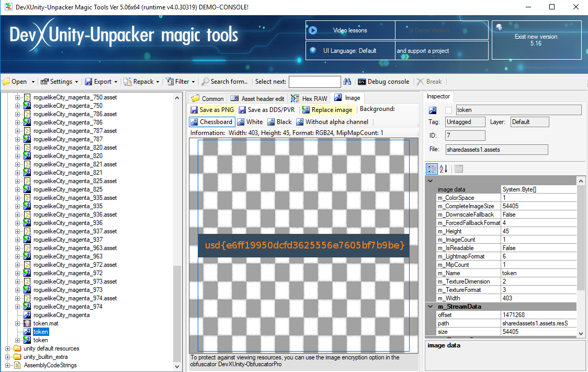Click the Replace image icon
Viewport: 588px width, 372px height.
[306, 110]
